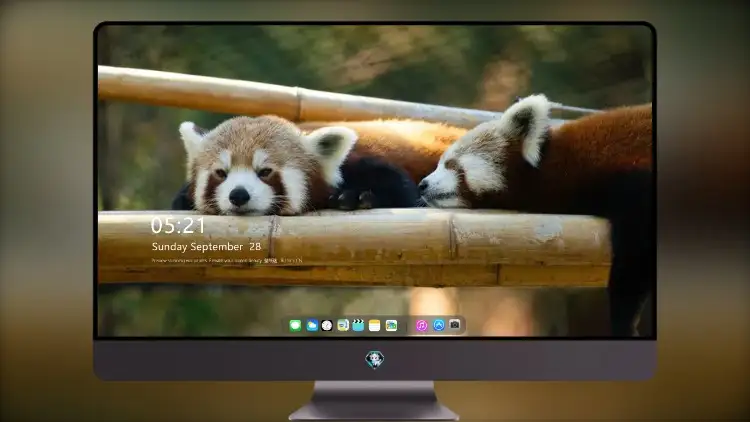
Task: Open the green Messages app in the dock
Action: [295, 326]
